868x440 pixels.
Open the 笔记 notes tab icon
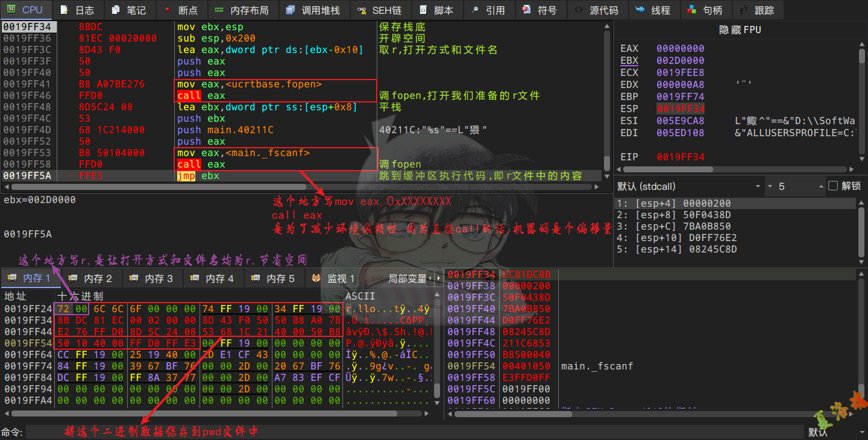[x=116, y=10]
